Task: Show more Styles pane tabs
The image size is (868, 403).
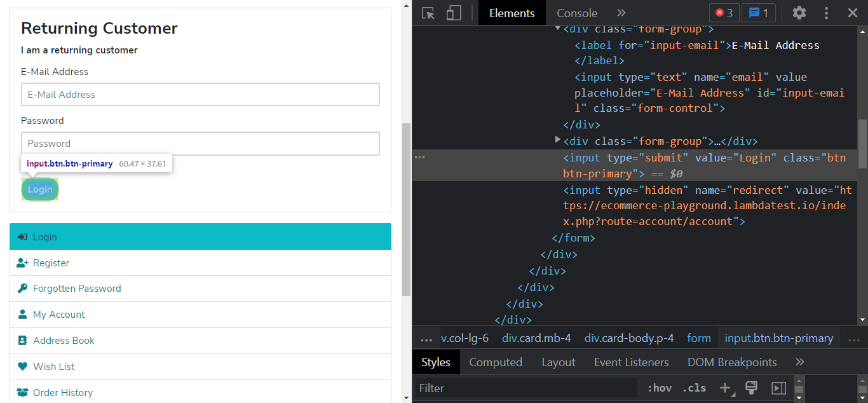Action: pyautogui.click(x=800, y=362)
